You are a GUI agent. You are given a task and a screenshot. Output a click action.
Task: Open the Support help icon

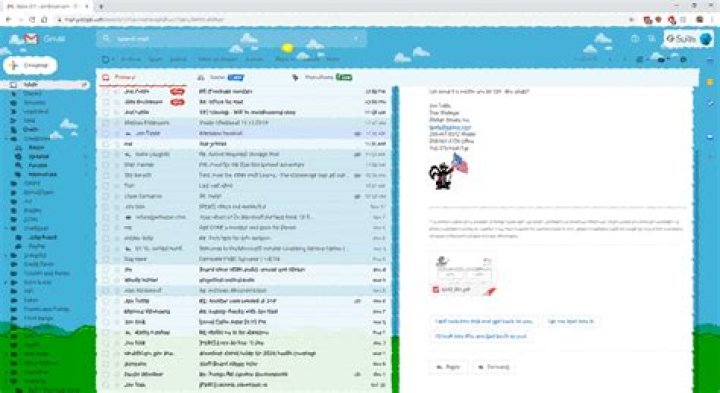(x=635, y=39)
